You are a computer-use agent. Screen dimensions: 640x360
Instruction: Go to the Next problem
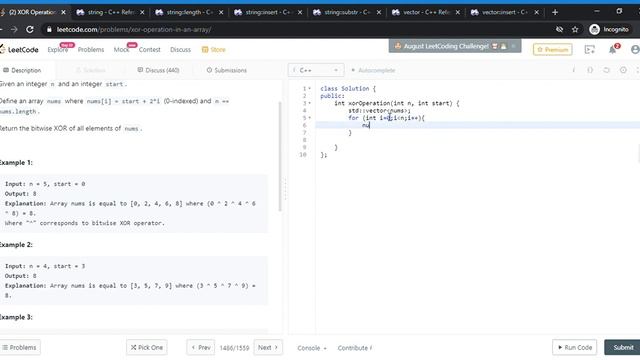point(268,347)
